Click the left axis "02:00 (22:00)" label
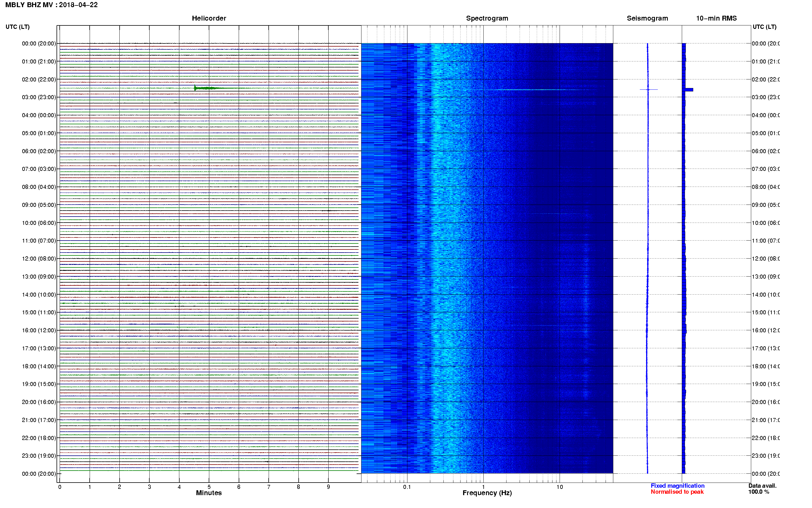The width and height of the screenshot is (812, 508). click(39, 79)
